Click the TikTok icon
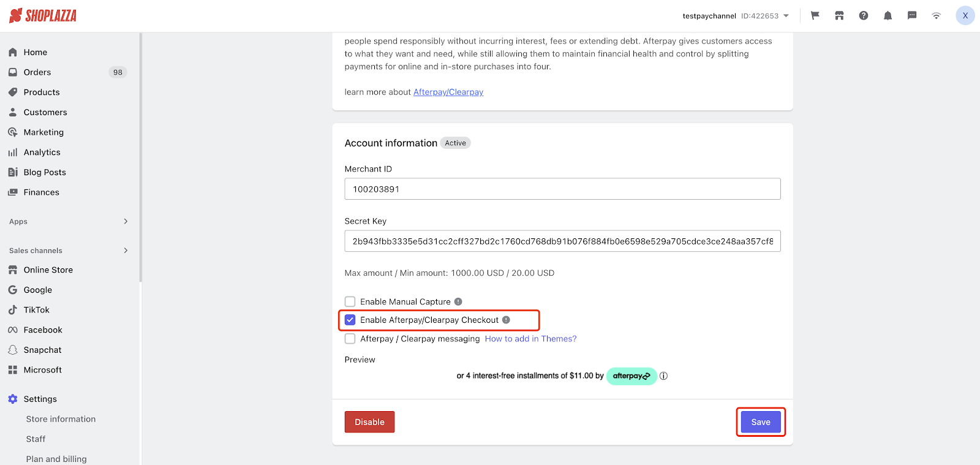This screenshot has height=465, width=980. point(13,310)
